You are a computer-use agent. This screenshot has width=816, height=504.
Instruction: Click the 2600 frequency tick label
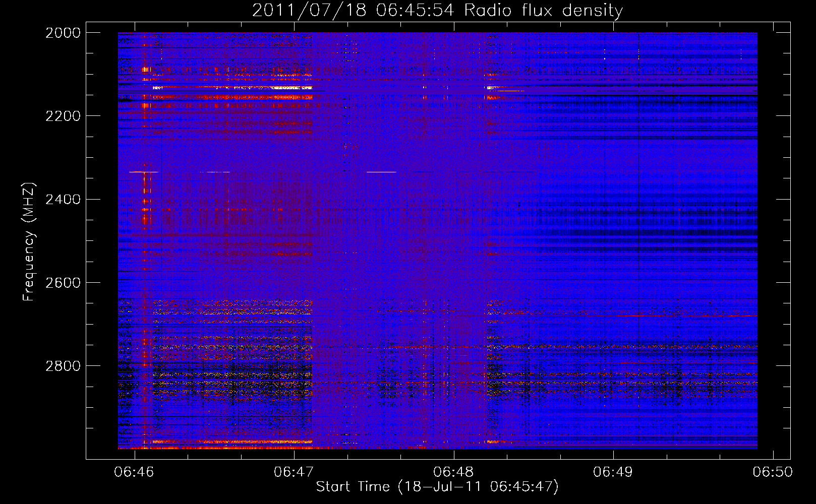[63, 283]
